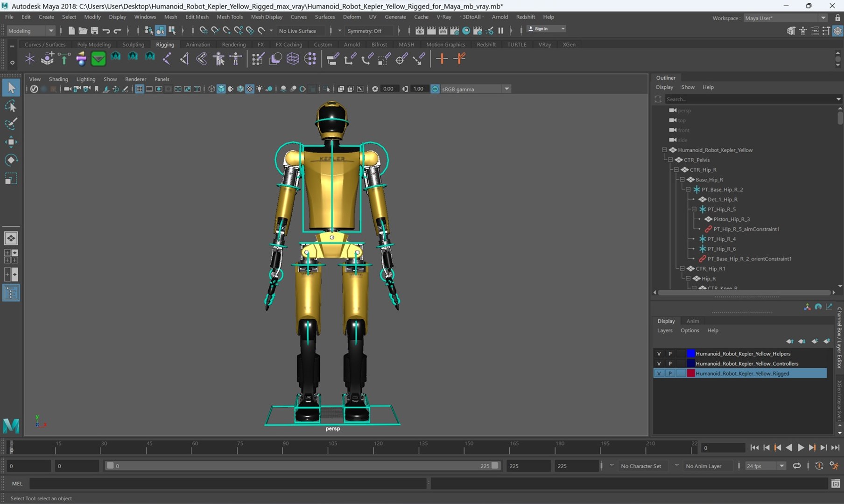Click the Create Joints shelf icon
844x504 pixels.
(x=167, y=59)
